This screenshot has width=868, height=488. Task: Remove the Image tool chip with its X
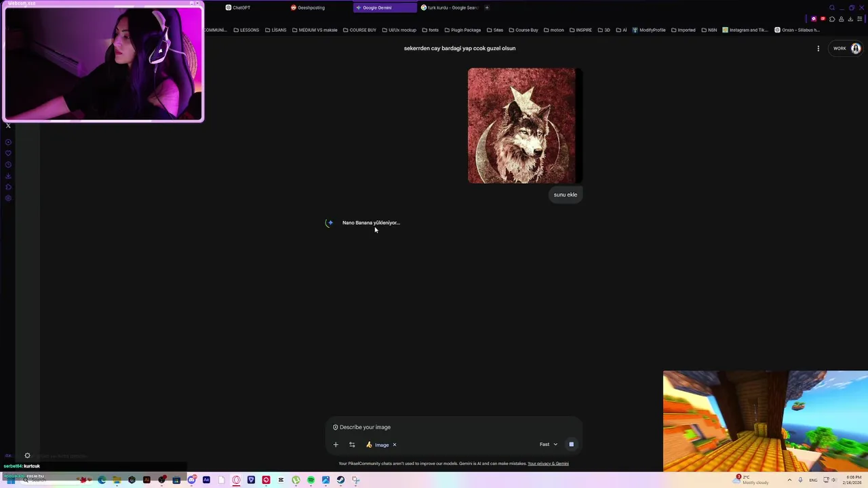point(394,445)
